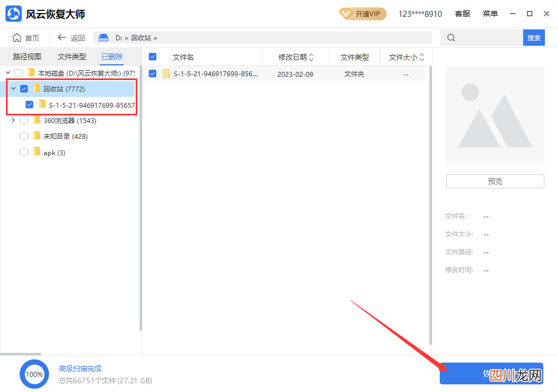Switch to the 文件类型 tab

coord(72,57)
